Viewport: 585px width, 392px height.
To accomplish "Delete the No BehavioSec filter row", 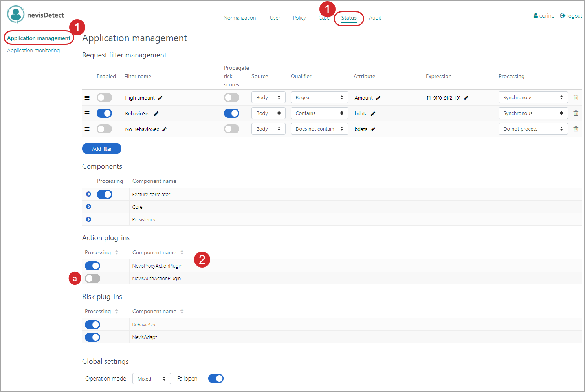I will click(576, 129).
